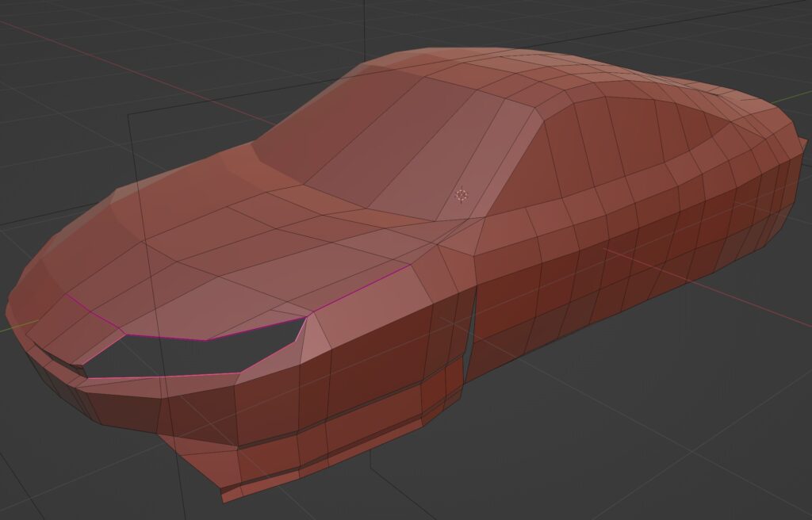Screen dimensions: 812x520
Task: Click the 3D cursor crosshair on the windshield
Action: [462, 195]
